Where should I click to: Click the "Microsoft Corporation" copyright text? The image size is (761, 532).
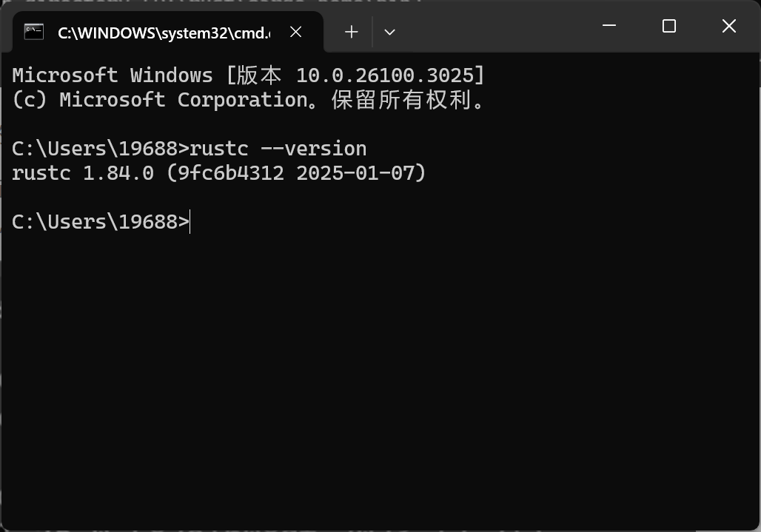click(184, 100)
